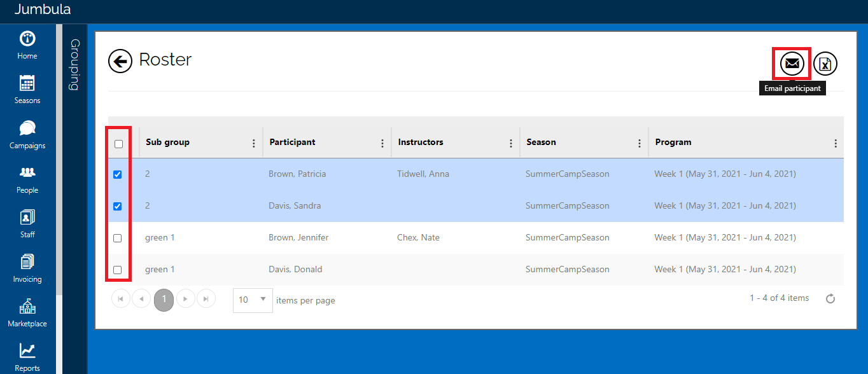868x374 pixels.
Task: Click the participant name Davis, Sandra
Action: click(x=295, y=205)
